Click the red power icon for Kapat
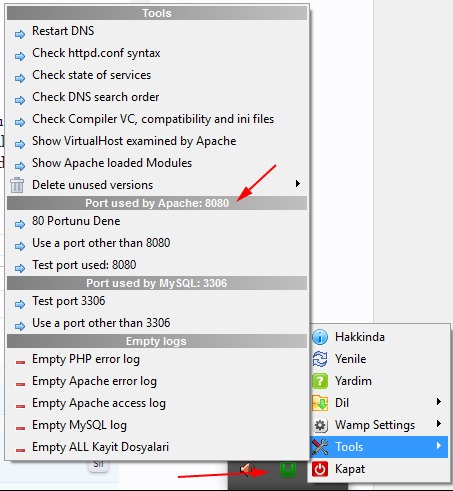This screenshot has height=491, width=453. (x=320, y=469)
